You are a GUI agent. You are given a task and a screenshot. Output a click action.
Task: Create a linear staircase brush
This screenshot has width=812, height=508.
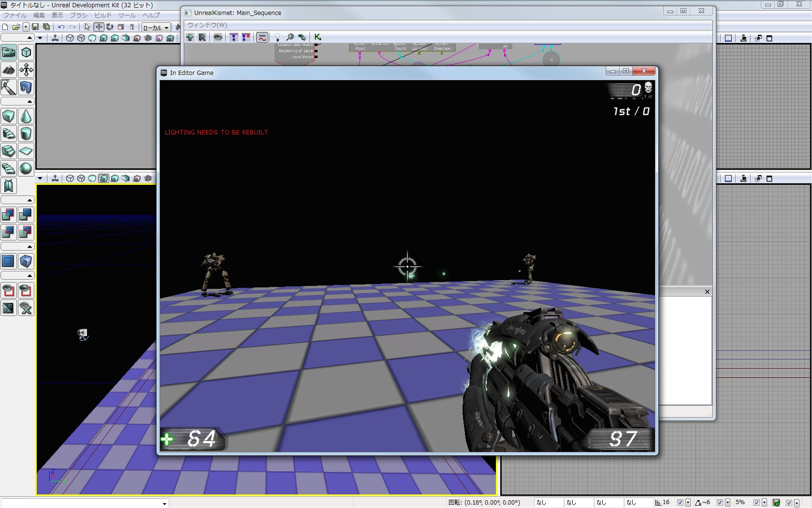click(x=9, y=151)
